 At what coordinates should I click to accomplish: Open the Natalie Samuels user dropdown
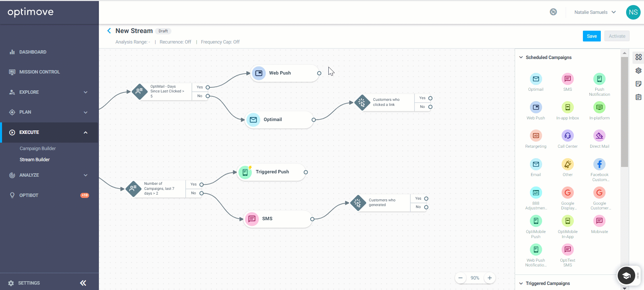coord(595,12)
